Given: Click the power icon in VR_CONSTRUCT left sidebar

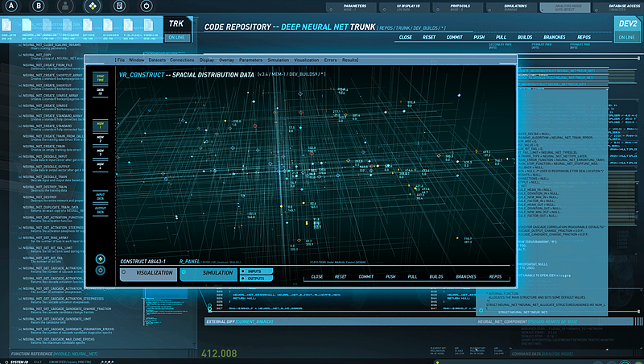Looking at the screenshot, I should click(x=101, y=271).
